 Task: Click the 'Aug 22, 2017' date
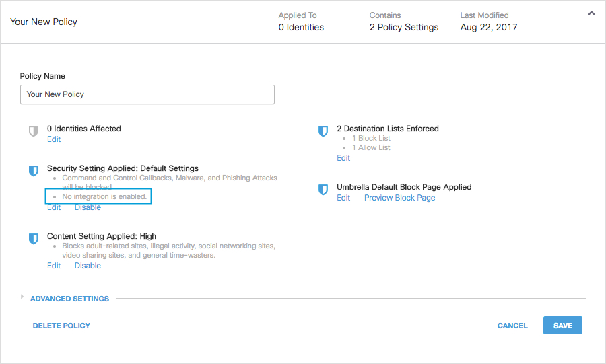(489, 28)
